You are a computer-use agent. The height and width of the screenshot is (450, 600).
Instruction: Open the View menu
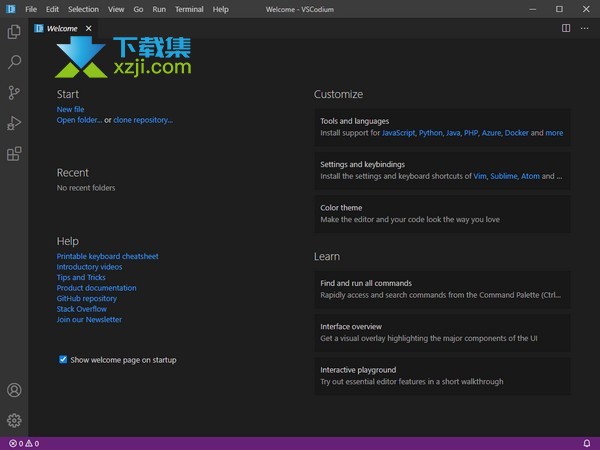[x=116, y=9]
